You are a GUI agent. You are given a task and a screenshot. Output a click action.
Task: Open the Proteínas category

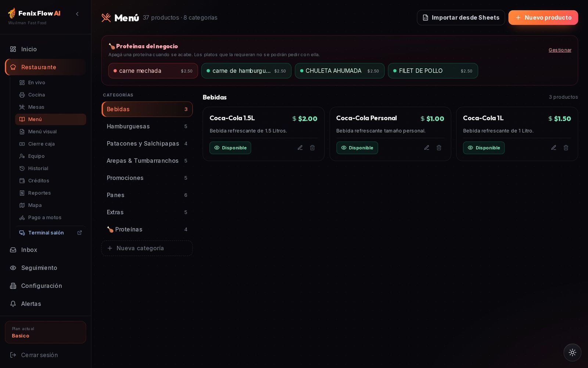[147, 229]
